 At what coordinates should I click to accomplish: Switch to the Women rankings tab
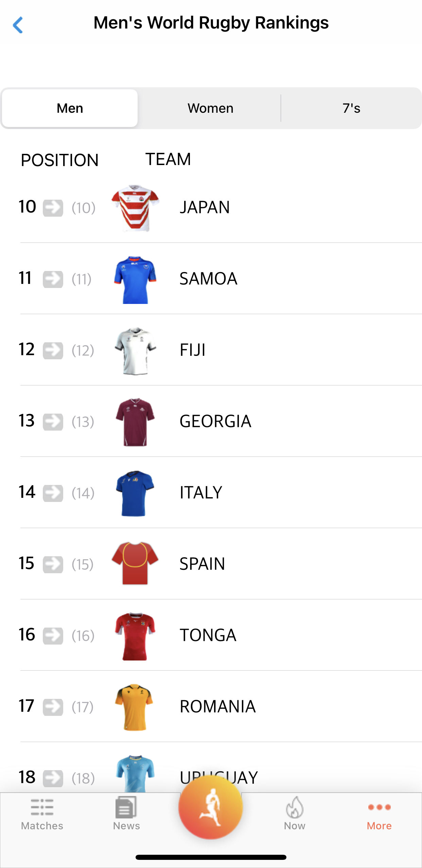coord(210,108)
